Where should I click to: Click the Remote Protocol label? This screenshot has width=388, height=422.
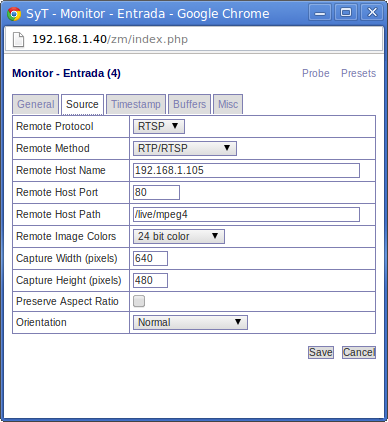pyautogui.click(x=55, y=126)
